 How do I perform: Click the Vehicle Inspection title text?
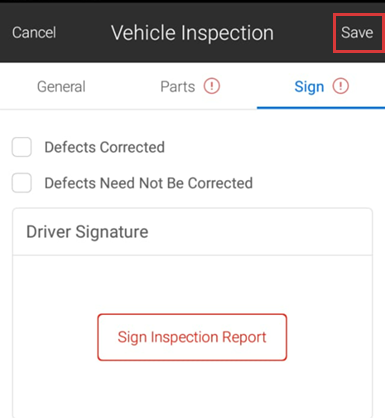tap(192, 33)
